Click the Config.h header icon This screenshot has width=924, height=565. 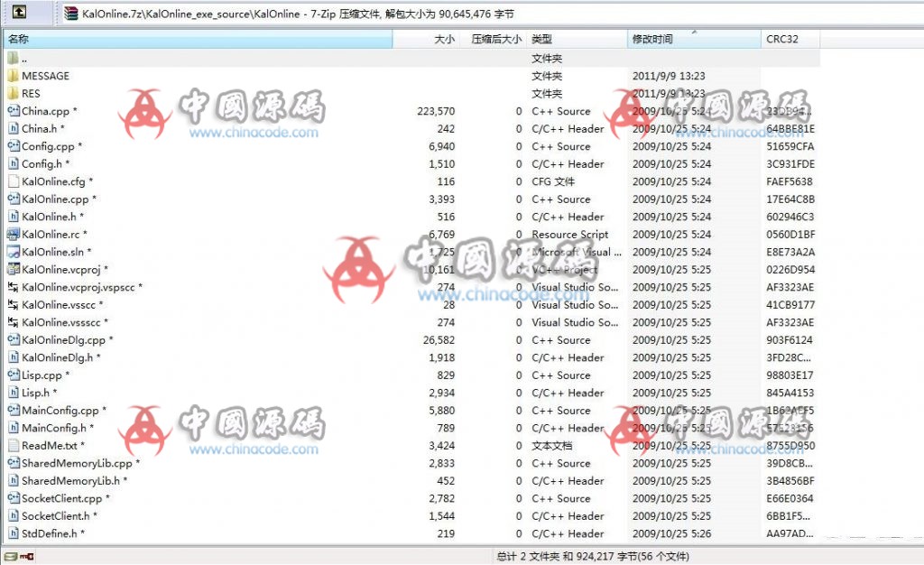[13, 163]
